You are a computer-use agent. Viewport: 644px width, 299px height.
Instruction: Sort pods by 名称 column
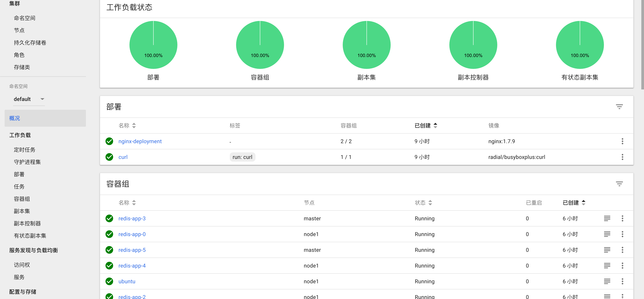(x=127, y=203)
